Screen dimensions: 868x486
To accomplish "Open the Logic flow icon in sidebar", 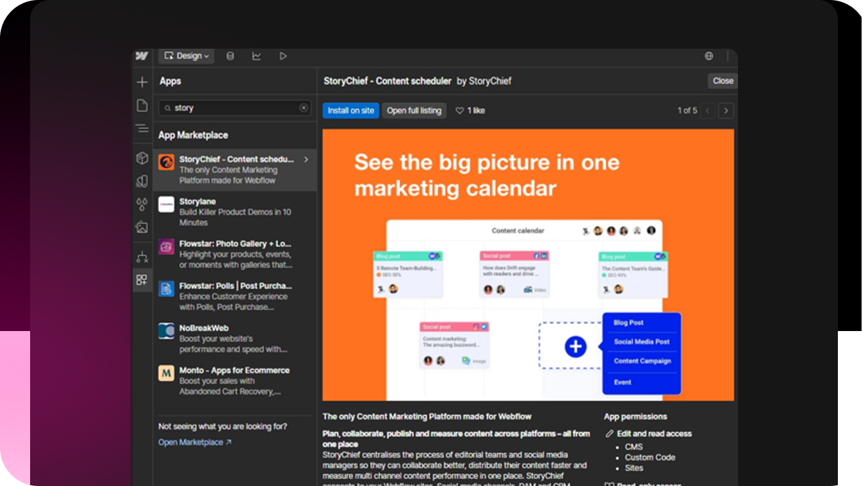I will point(142,257).
